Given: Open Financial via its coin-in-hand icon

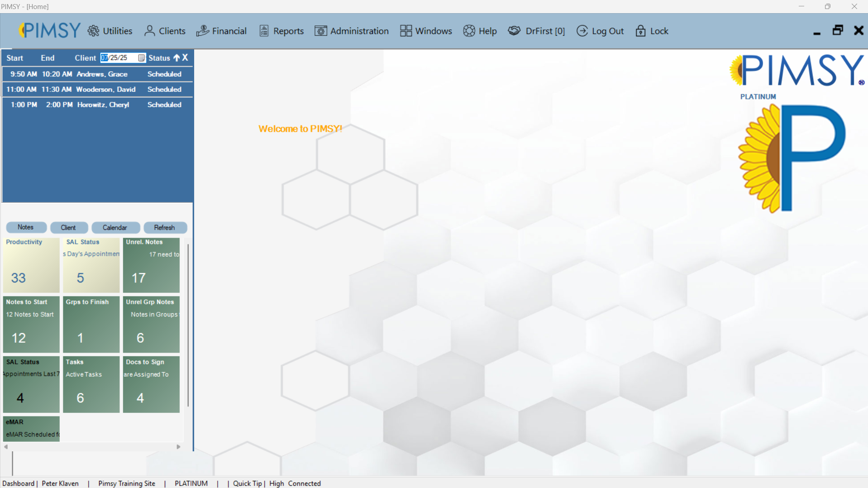Looking at the screenshot, I should 203,31.
